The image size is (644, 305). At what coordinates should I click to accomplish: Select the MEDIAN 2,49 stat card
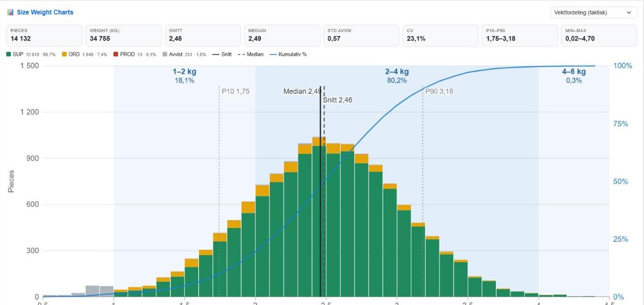pyautogui.click(x=282, y=36)
